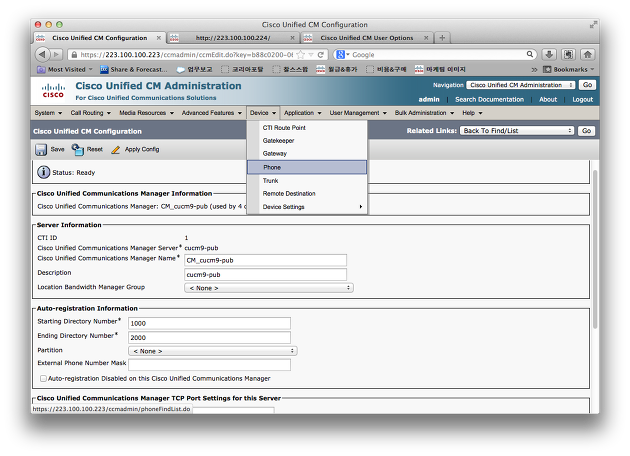Image resolution: width=630 pixels, height=456 pixels.
Task: Open Most Visited bookmarks folder
Action: pyautogui.click(x=65, y=70)
